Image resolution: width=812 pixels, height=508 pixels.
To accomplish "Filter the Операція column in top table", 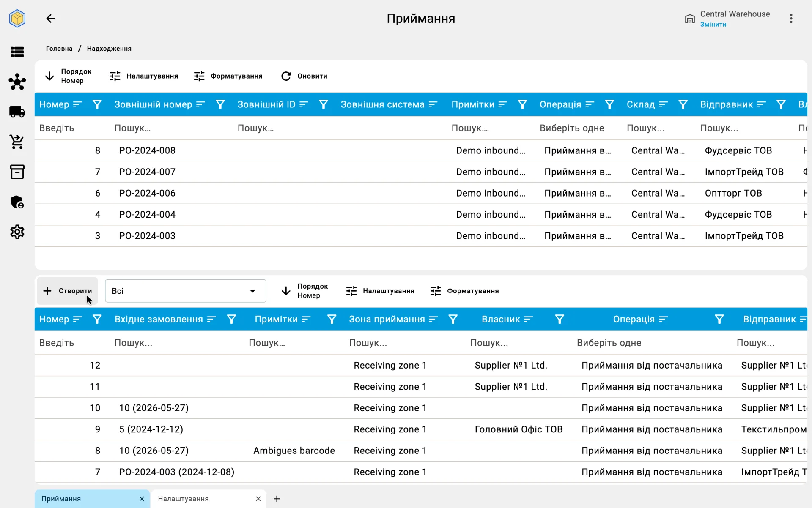I will point(609,104).
